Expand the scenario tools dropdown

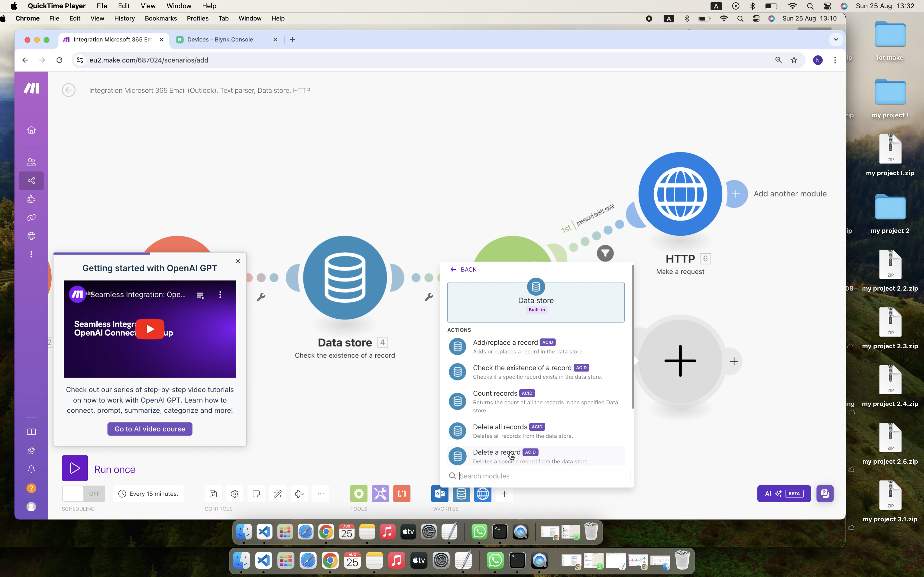click(x=321, y=493)
